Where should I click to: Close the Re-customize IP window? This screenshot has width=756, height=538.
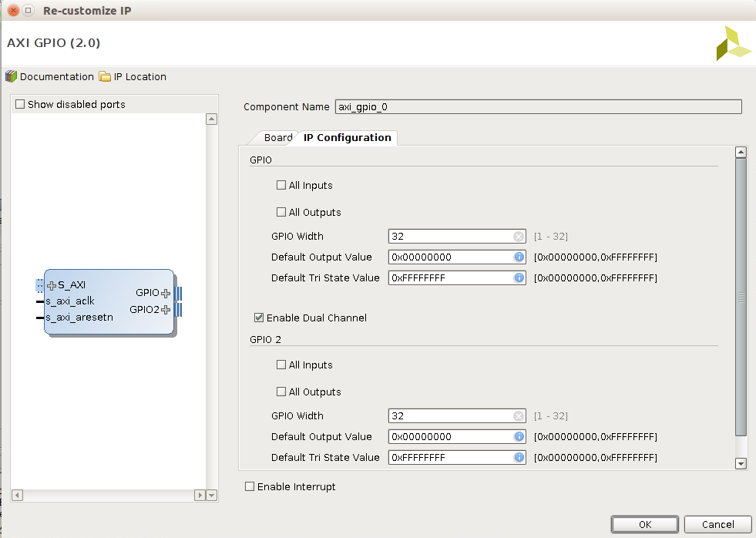14,10
